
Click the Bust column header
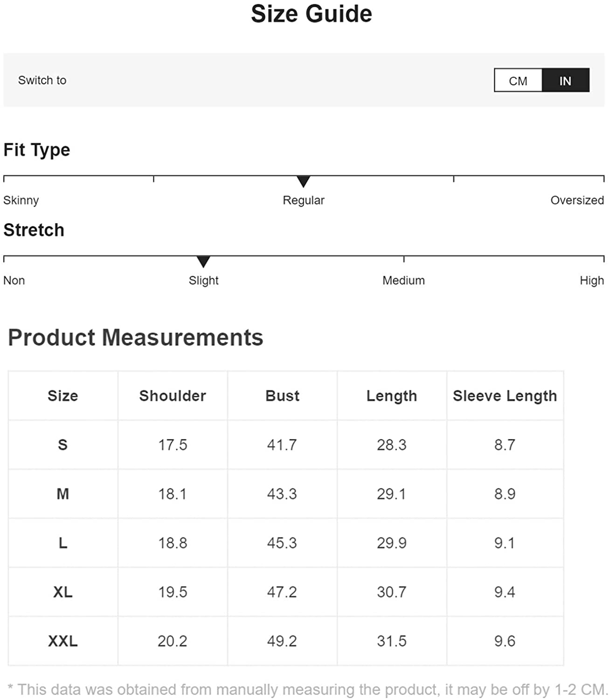click(282, 396)
